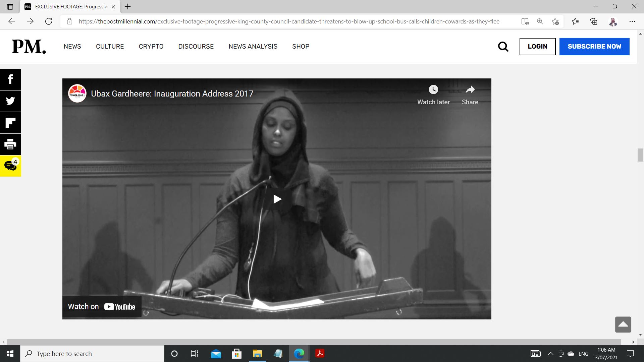
Task: Open site search magnifier icon
Action: pyautogui.click(x=503, y=47)
